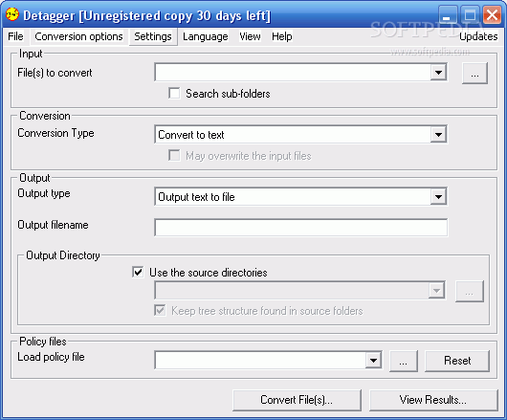Image resolution: width=507 pixels, height=420 pixels.
Task: Browse for output directory with ... button
Action: coord(470,291)
